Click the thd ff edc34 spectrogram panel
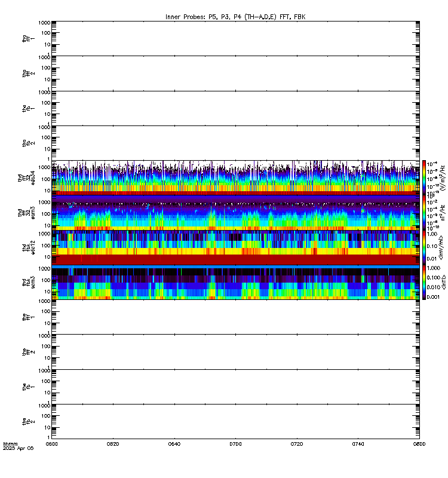 coord(235,177)
